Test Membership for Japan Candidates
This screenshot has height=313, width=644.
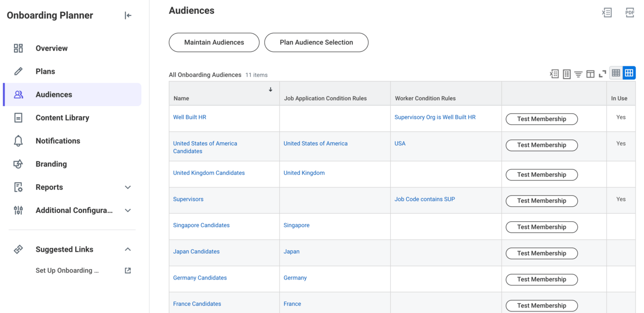(x=542, y=253)
